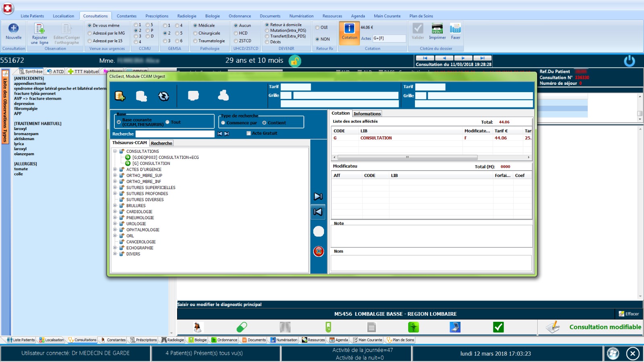This screenshot has height=362, width=644.
Task: Select Décès radio under DEVENIR
Action: click(x=267, y=42)
